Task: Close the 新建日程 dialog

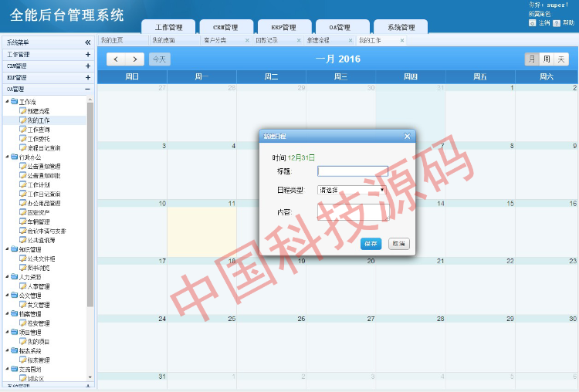Action: [407, 137]
